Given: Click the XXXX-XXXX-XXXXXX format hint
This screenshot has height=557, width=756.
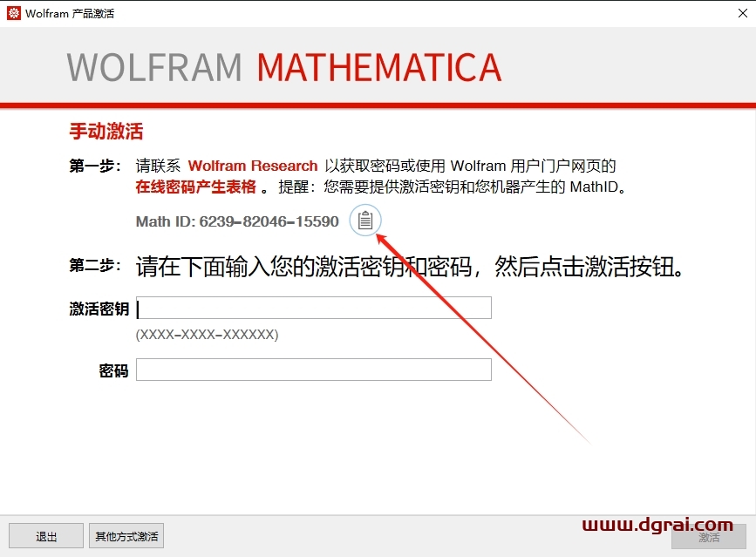Looking at the screenshot, I should pos(207,335).
